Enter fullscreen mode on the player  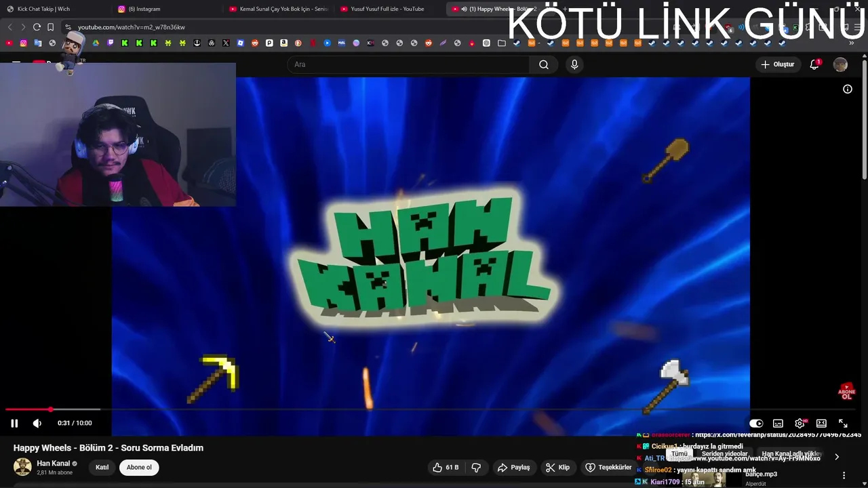(x=843, y=423)
